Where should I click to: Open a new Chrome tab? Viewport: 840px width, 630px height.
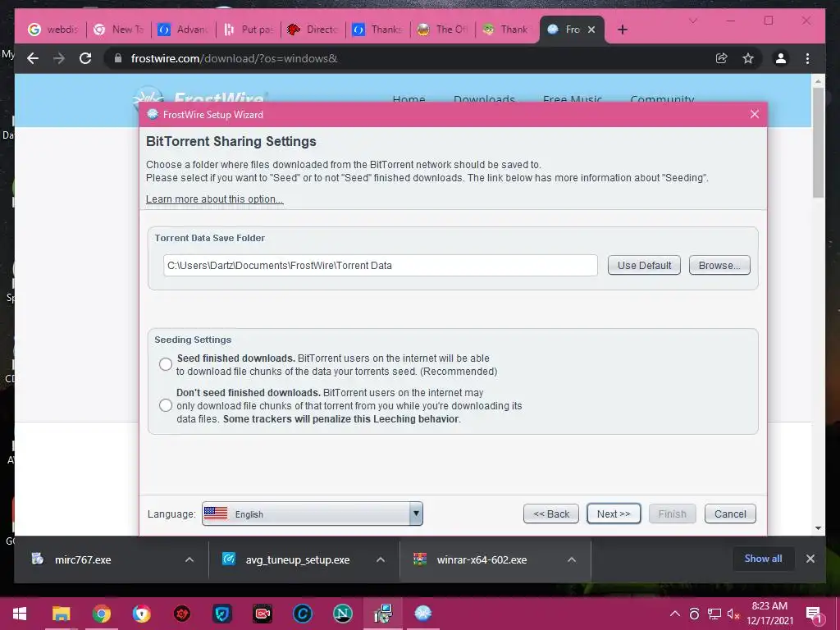[x=622, y=30]
